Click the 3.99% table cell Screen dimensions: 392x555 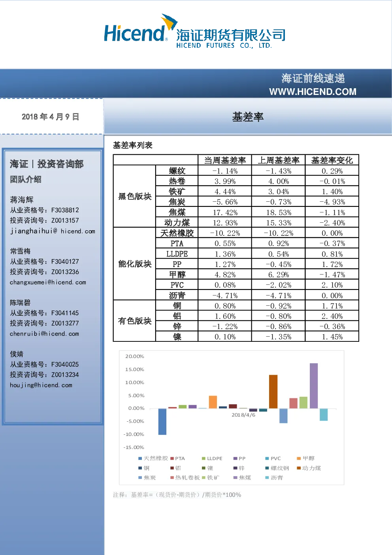click(x=225, y=181)
